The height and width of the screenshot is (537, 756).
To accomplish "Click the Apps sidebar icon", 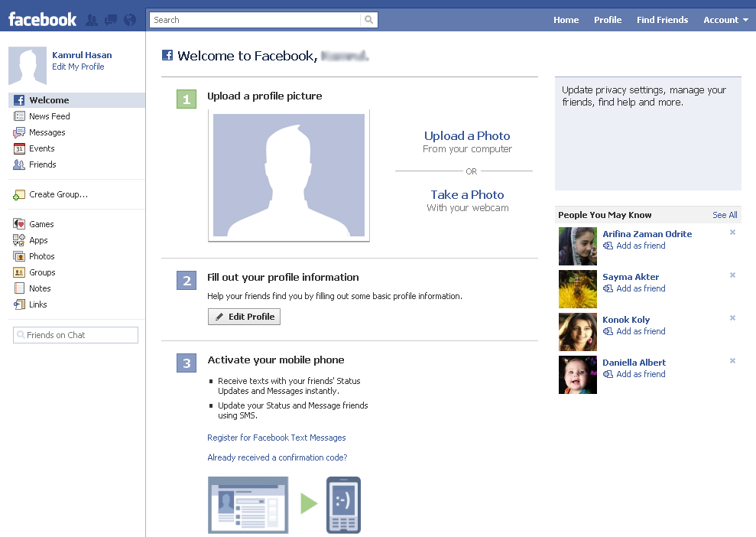I will pyautogui.click(x=19, y=240).
